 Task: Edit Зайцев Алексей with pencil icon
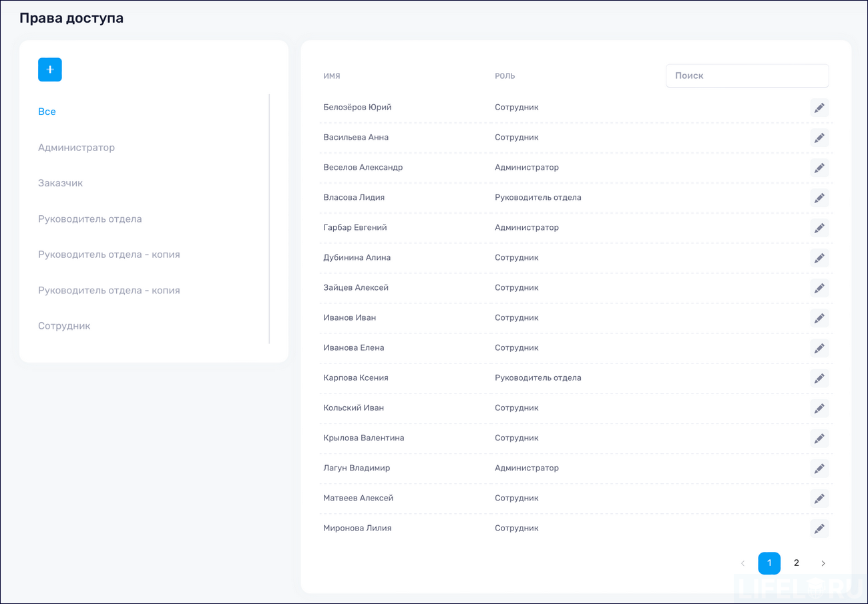pyautogui.click(x=819, y=288)
